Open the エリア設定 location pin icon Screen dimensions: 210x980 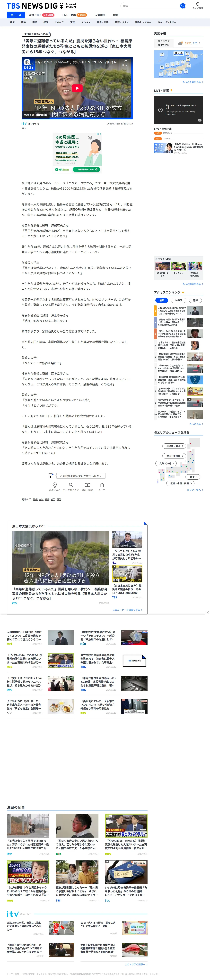point(197,4)
